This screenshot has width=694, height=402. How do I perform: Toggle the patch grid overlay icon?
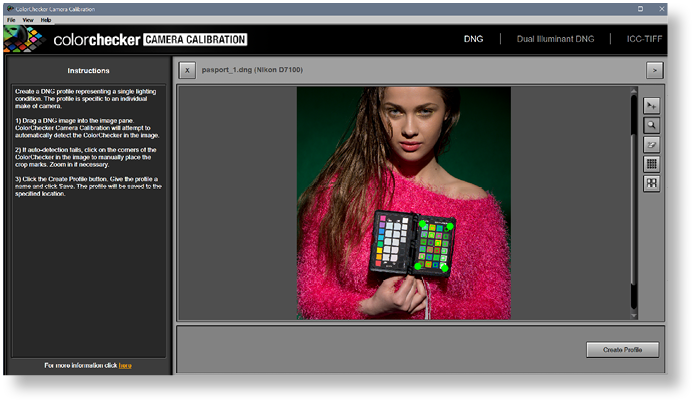tap(651, 164)
